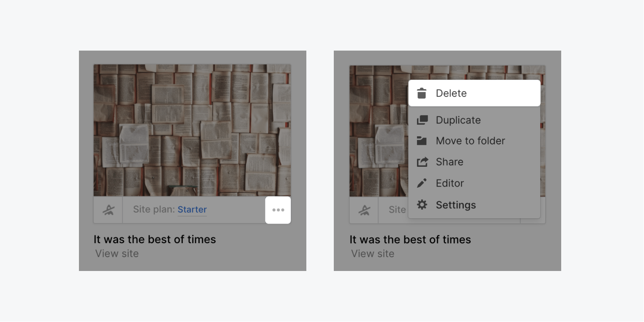Open right card site title 'It was the best of times'

pyautogui.click(x=410, y=239)
